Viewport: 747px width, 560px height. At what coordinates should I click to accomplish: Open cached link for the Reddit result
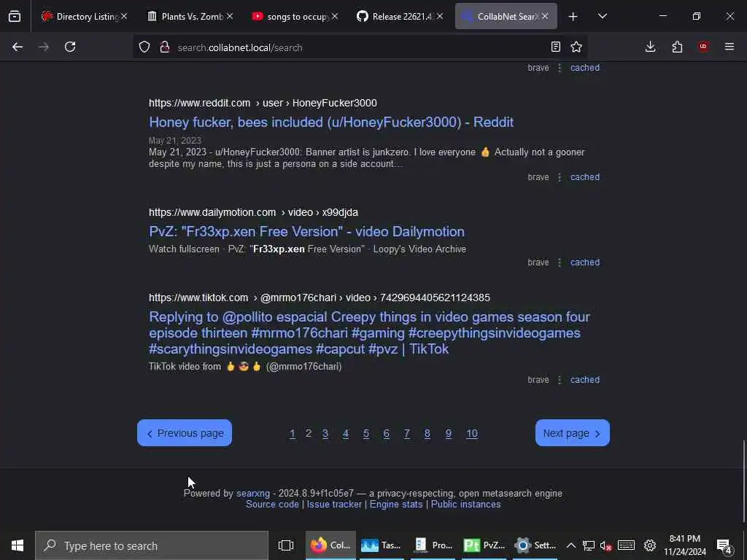point(585,177)
